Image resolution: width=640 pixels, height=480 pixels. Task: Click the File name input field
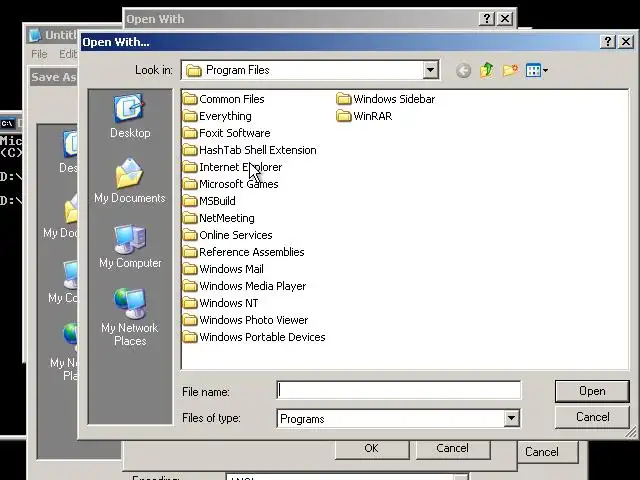398,390
